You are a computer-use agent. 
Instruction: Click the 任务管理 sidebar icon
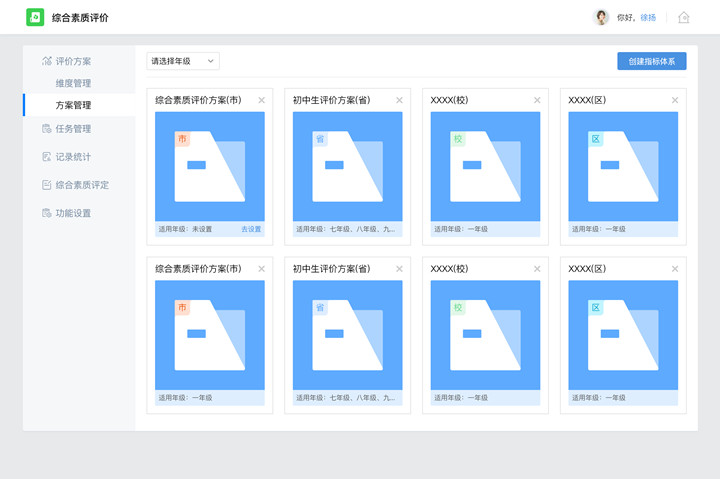tap(47, 129)
